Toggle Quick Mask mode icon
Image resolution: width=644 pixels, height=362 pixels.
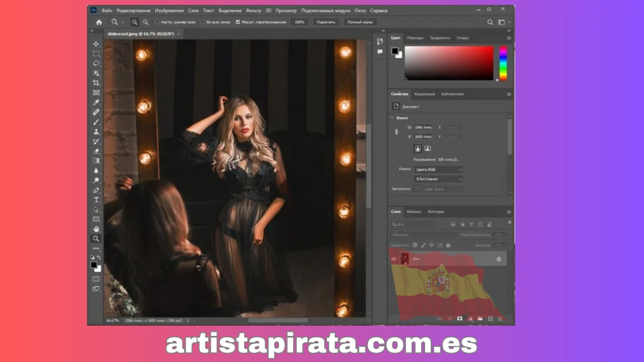(96, 279)
